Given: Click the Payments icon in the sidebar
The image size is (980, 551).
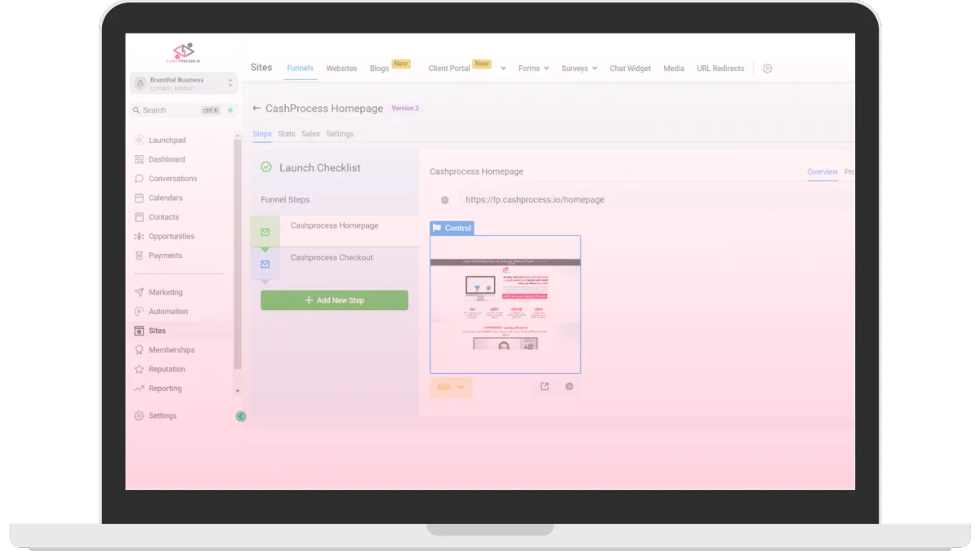Looking at the screenshot, I should [x=139, y=256].
